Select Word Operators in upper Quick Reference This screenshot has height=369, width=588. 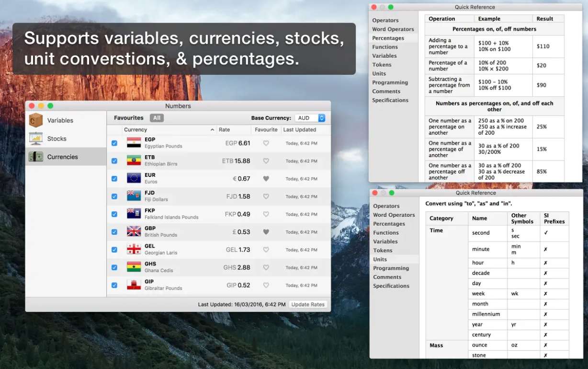click(x=393, y=29)
